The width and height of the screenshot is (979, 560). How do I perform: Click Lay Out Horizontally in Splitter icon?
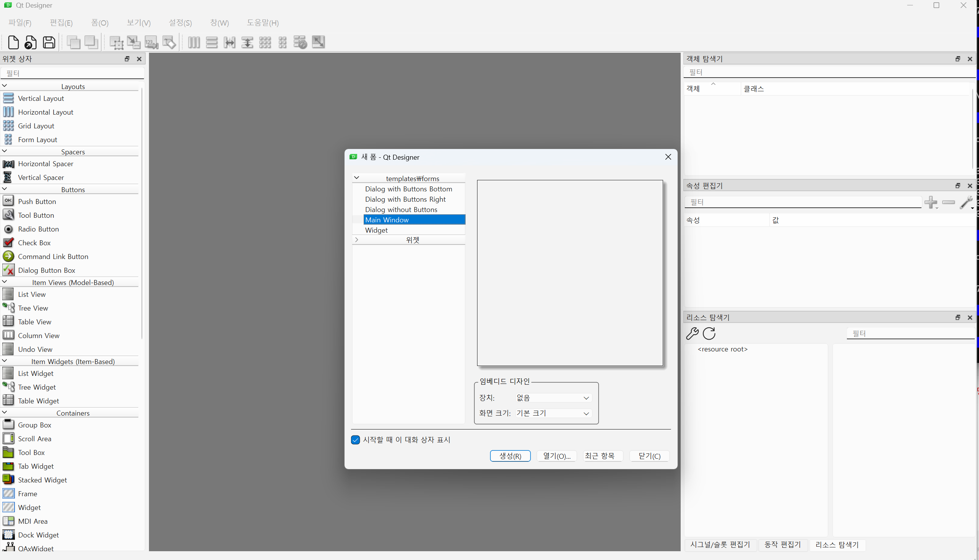click(x=230, y=42)
